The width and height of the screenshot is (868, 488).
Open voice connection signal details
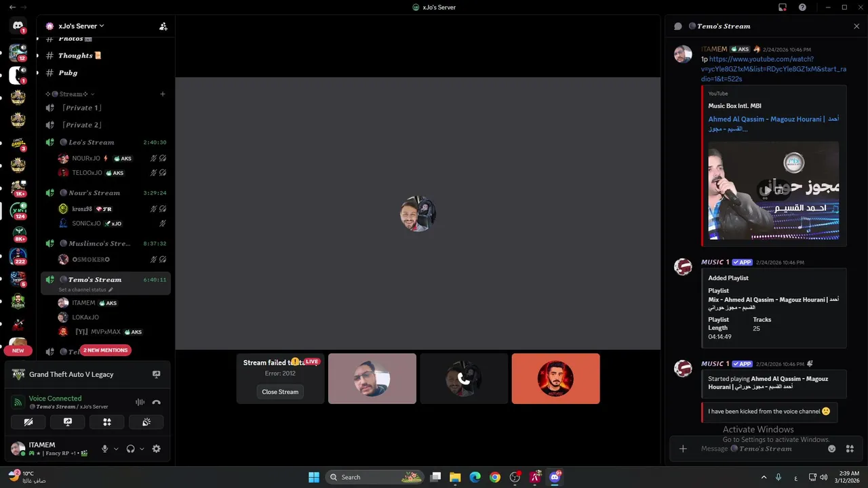tap(18, 403)
